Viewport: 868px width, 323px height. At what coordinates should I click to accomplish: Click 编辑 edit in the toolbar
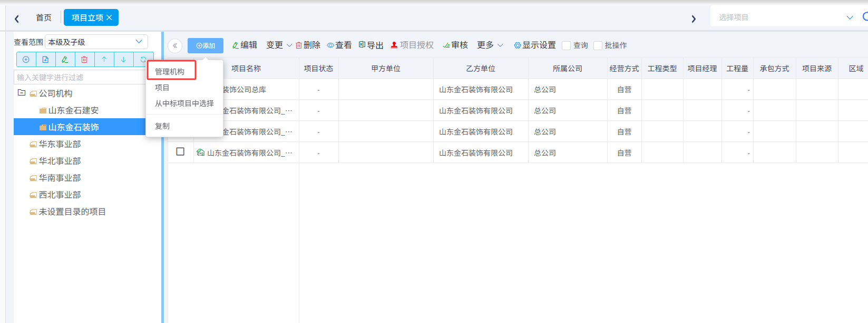click(x=245, y=45)
